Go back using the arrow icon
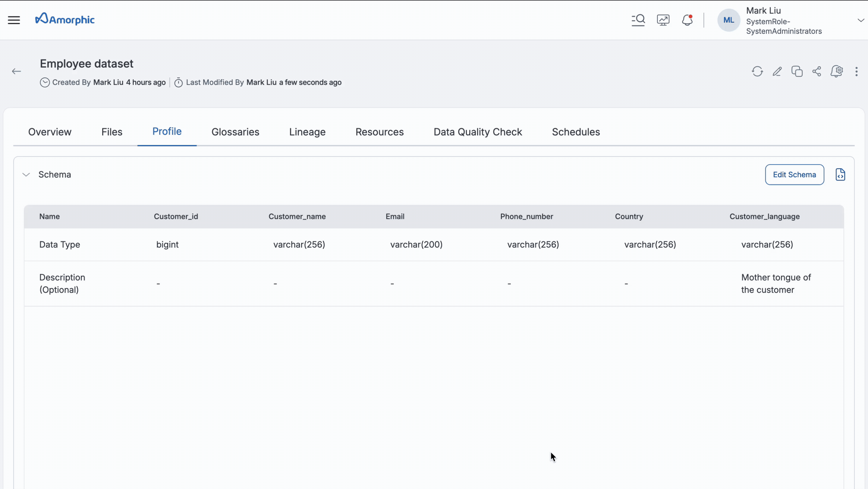Image resolution: width=868 pixels, height=489 pixels. tap(16, 71)
